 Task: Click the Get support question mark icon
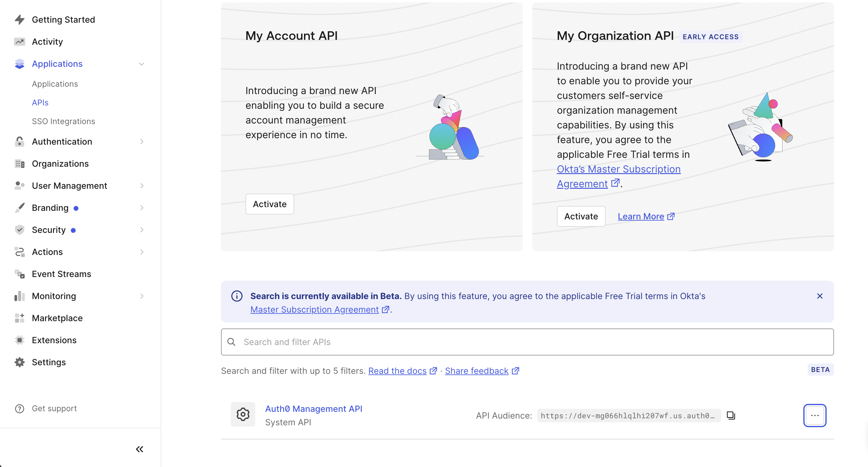[x=20, y=408]
